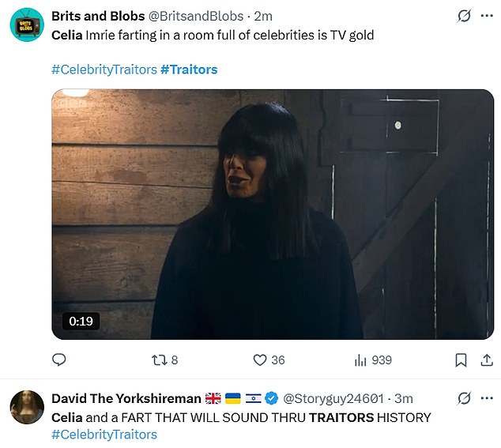Share the Brits and Blobs tweet

pyautogui.click(x=487, y=360)
